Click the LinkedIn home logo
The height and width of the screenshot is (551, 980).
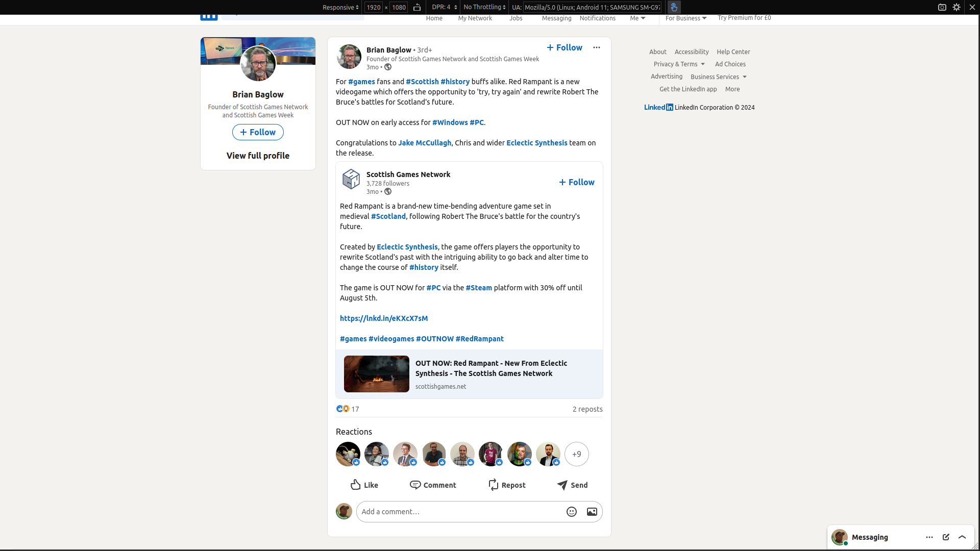pos(209,17)
